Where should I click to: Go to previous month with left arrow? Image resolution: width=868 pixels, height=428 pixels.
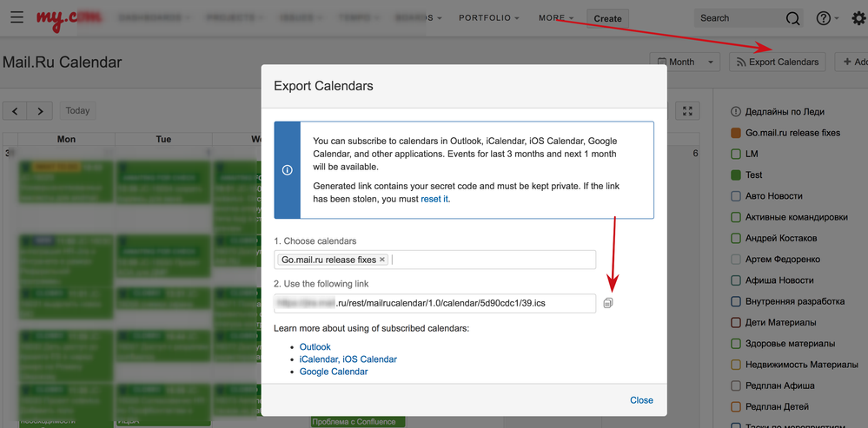click(15, 110)
